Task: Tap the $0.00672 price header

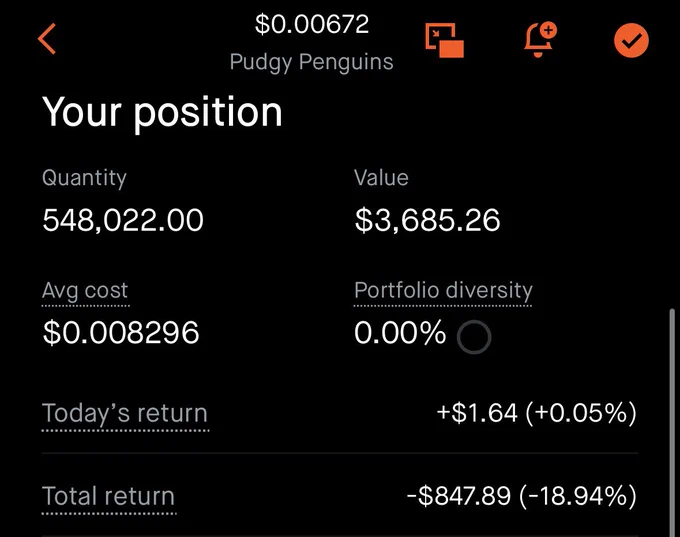Action: (x=312, y=24)
